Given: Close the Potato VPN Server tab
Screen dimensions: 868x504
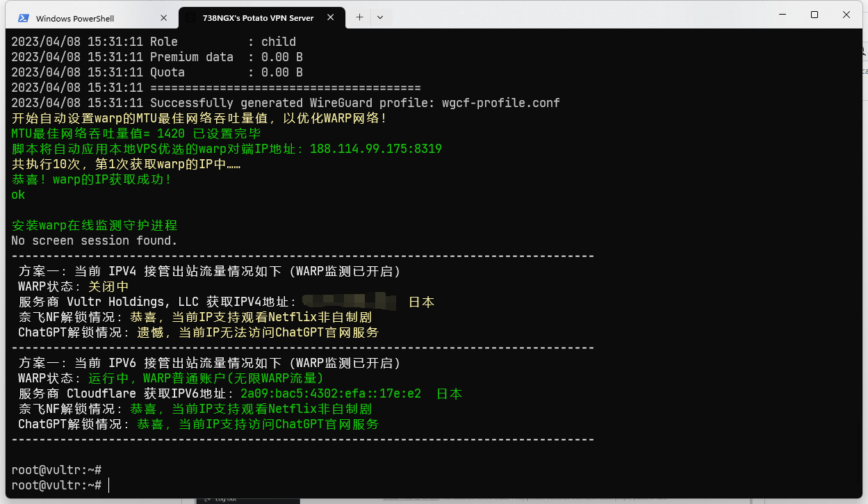Looking at the screenshot, I should point(331,18).
